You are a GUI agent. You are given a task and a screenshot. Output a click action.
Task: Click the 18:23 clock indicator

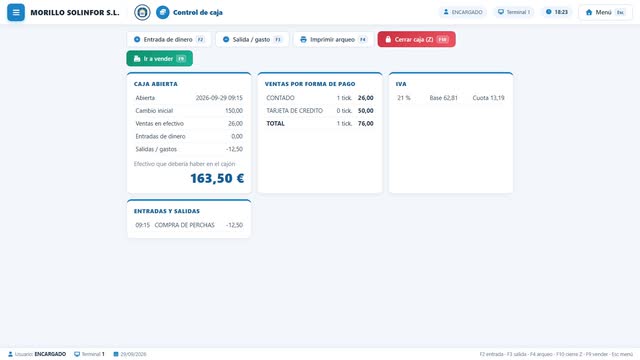[x=557, y=12]
